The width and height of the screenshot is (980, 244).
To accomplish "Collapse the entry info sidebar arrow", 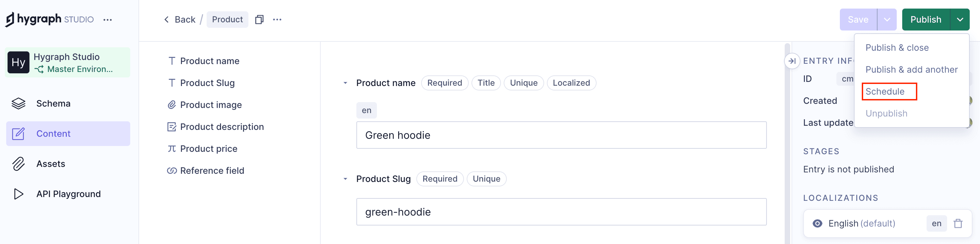I will point(792,61).
